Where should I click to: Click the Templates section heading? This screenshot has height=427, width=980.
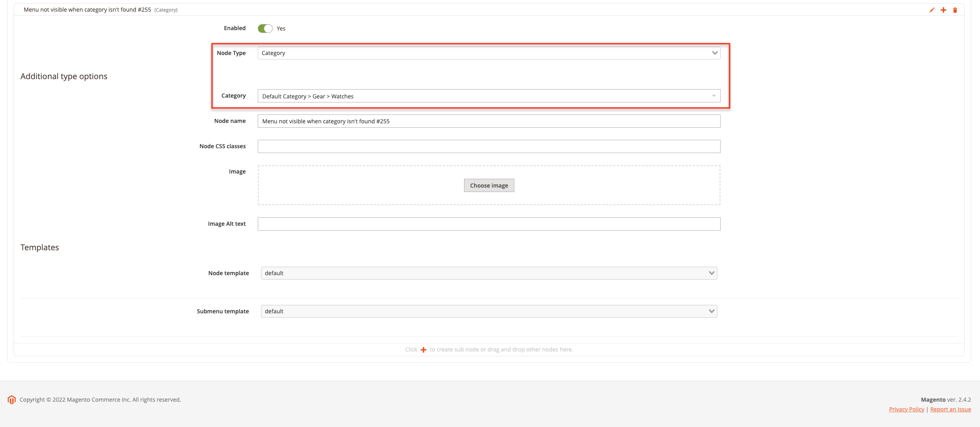pos(39,247)
